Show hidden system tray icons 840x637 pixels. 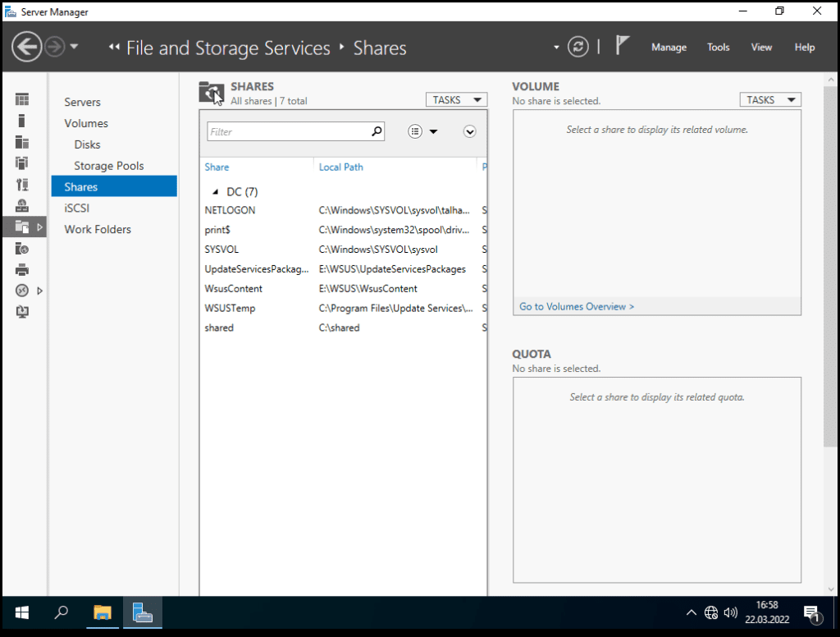(x=692, y=612)
